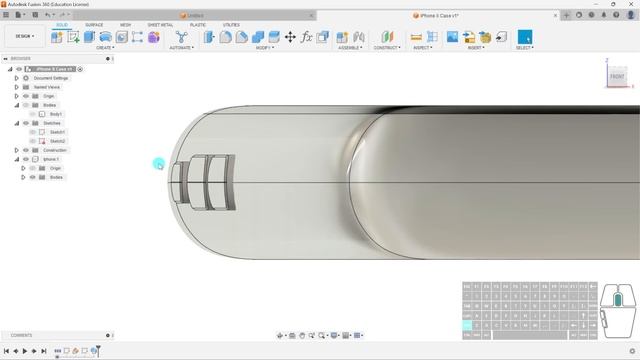
Task: Open the DESIGN workspace dropdown
Action: coord(24,36)
